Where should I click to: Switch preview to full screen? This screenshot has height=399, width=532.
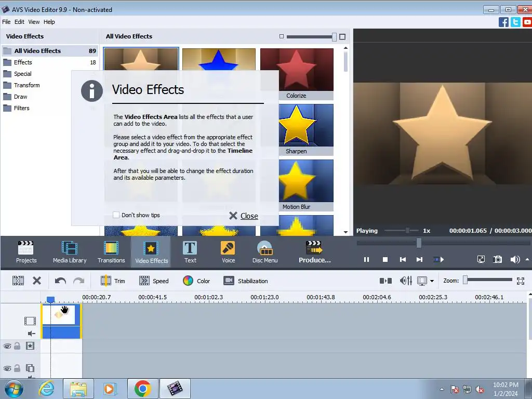(481, 260)
